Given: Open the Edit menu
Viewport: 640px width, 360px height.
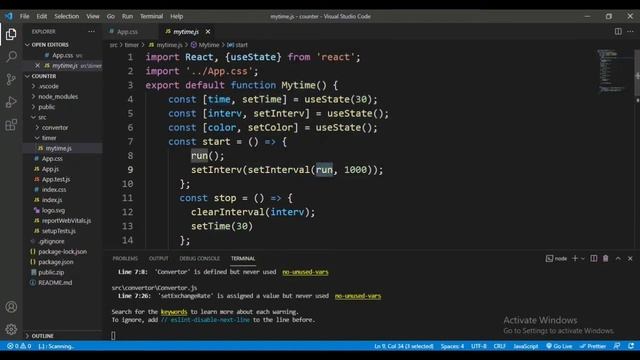Looking at the screenshot, I should [42, 16].
